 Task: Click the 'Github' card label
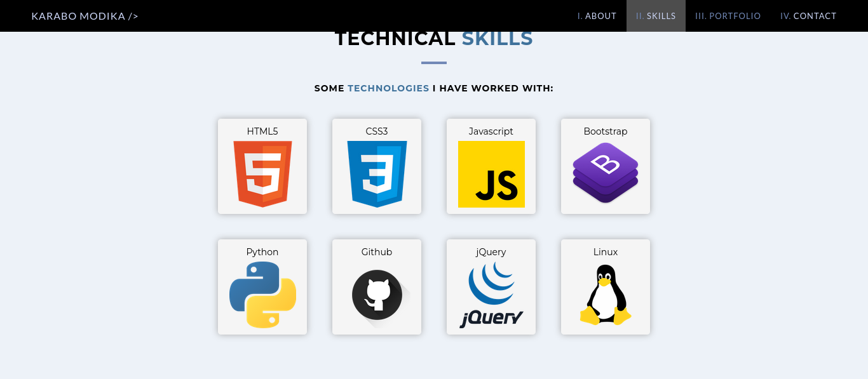pos(377,252)
